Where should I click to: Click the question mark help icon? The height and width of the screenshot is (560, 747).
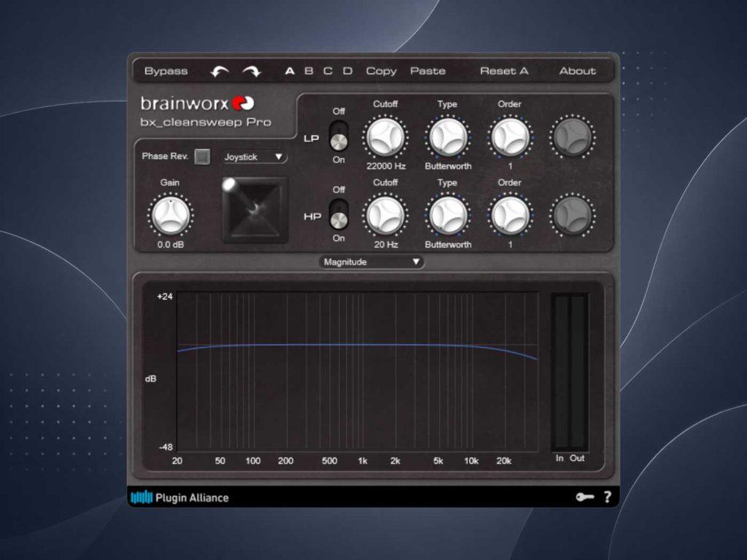pos(608,497)
